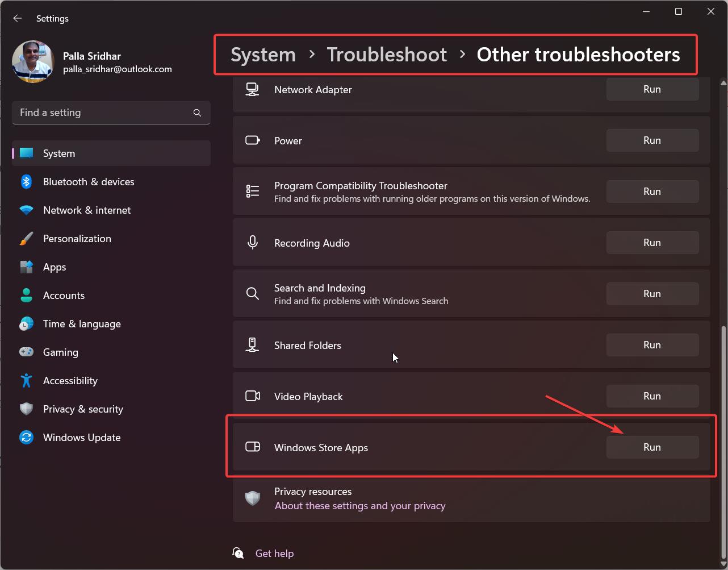Click the Privacy resources heading
Image resolution: width=728 pixels, height=570 pixels.
313,492
